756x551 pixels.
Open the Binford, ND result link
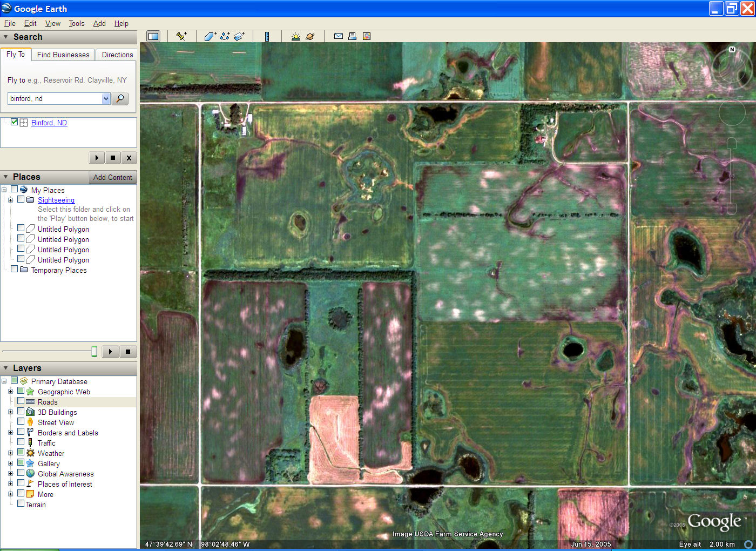49,123
